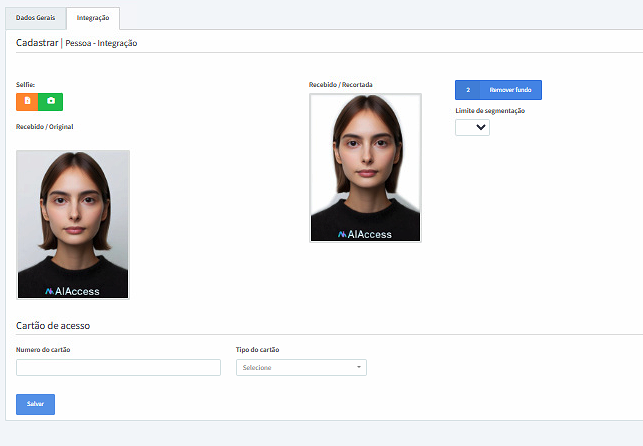Click the Cadastrar page heading
Screen dimensions: 643x446
[x=37, y=43]
